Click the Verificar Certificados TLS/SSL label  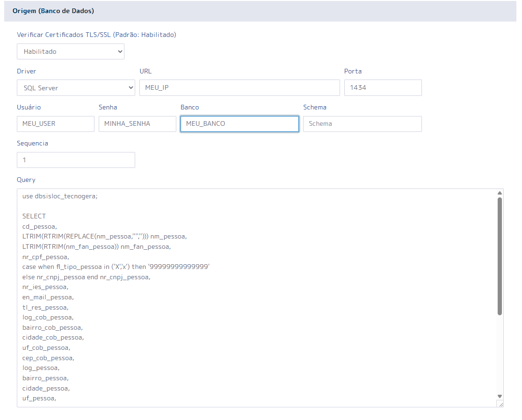pos(96,35)
